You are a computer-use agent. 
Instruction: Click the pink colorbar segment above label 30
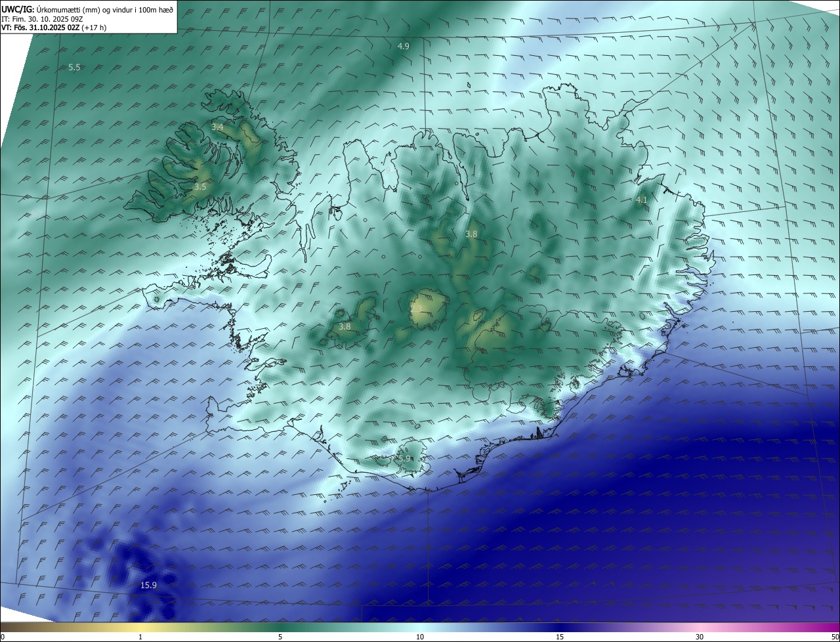click(x=700, y=627)
